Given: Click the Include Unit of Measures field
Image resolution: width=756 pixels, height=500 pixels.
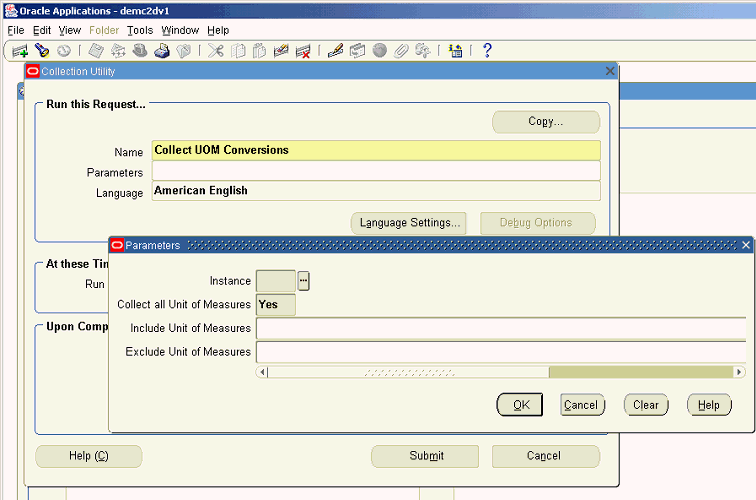Looking at the screenshot, I should (501, 328).
